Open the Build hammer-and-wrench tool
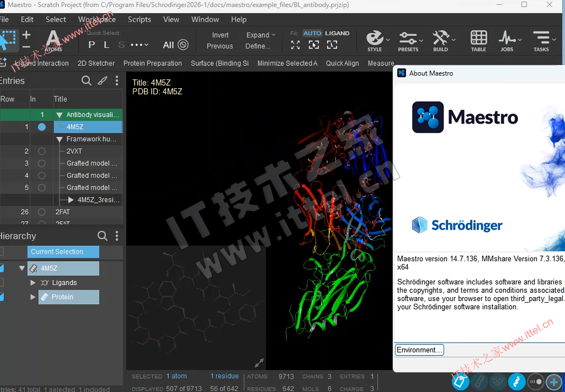565x392 pixels. [x=440, y=40]
